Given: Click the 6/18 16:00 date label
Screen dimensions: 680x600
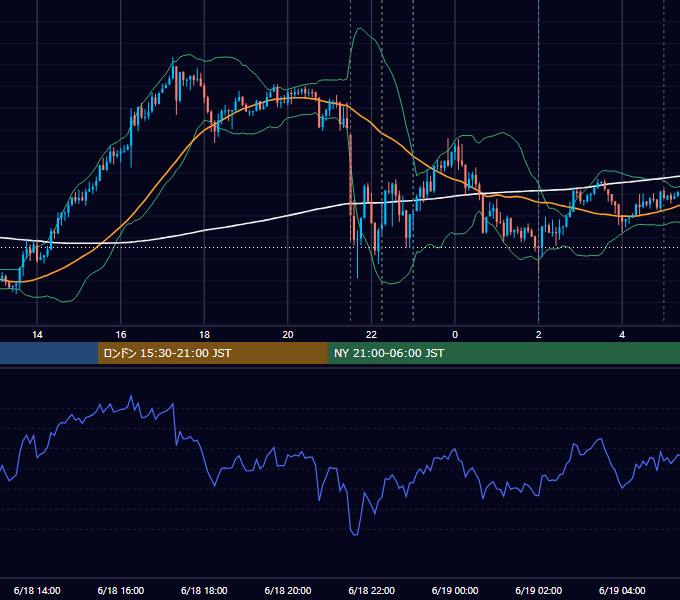Looking at the screenshot, I should 121,590.
